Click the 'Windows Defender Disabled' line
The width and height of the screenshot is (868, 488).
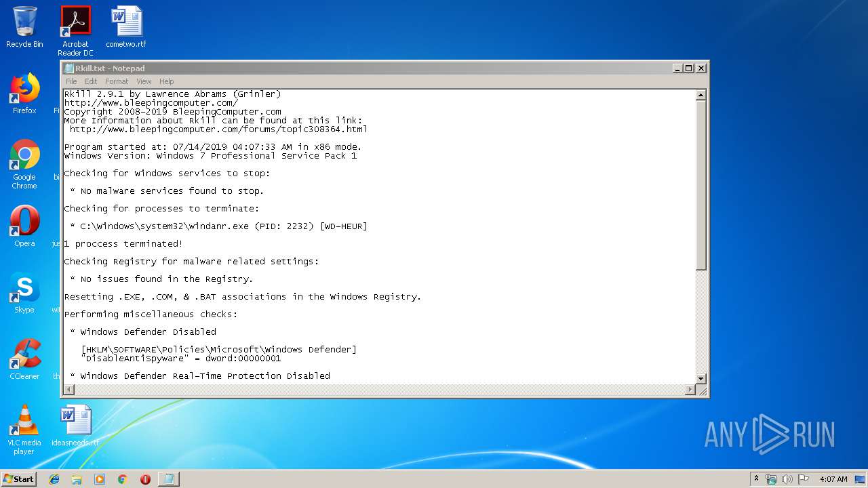coord(142,332)
